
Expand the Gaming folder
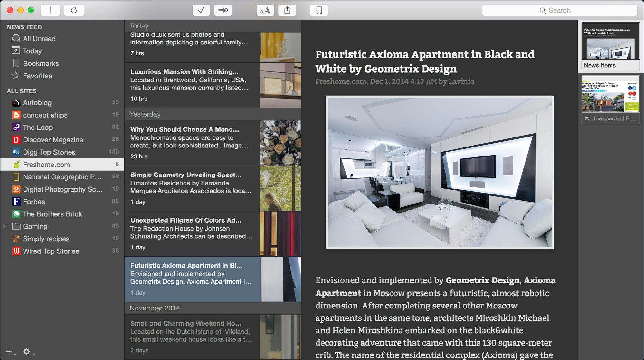click(x=4, y=226)
